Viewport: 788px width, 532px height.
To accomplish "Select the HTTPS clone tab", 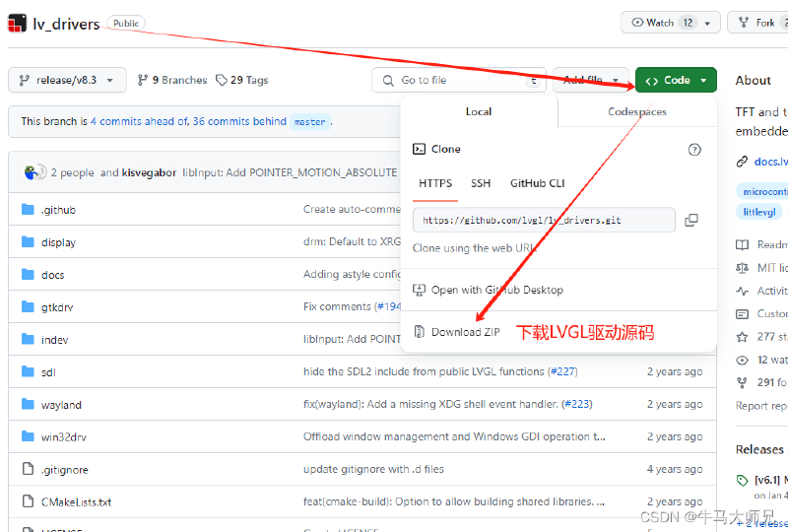I will coord(435,183).
